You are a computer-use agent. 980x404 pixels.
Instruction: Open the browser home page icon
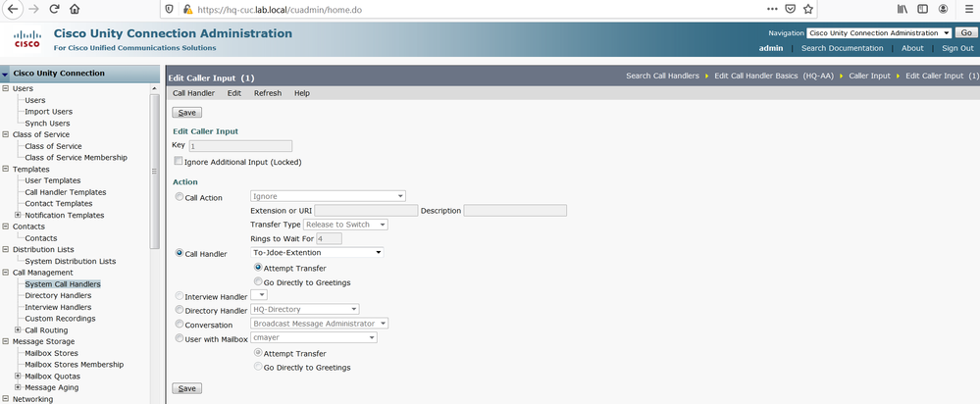pos(75,10)
